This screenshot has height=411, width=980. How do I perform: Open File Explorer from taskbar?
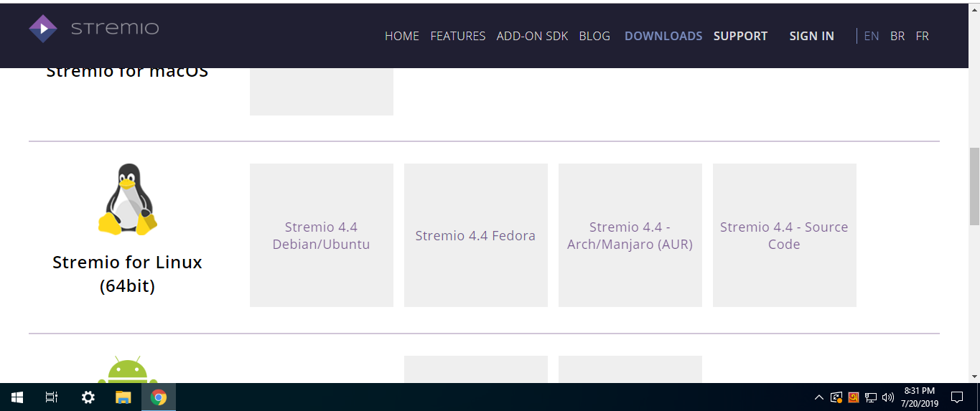pyautogui.click(x=123, y=397)
